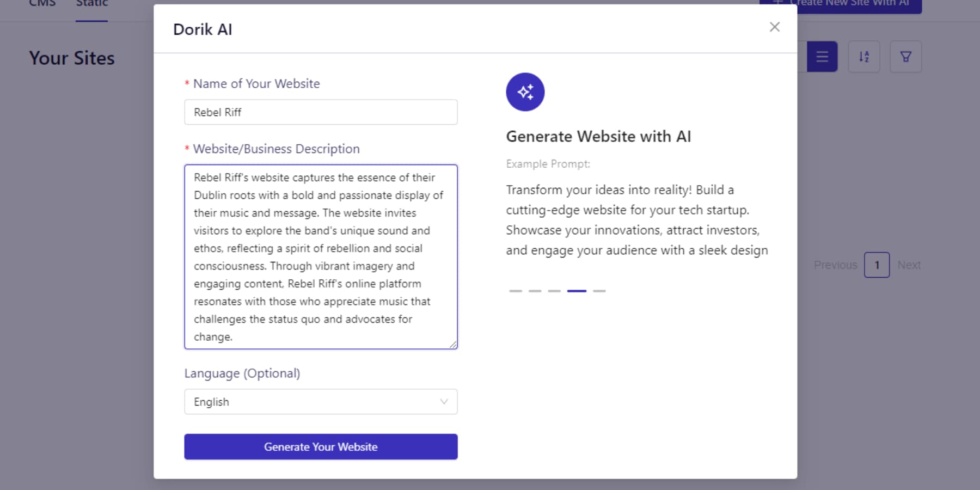Switch to the Static tab

tap(91, 4)
